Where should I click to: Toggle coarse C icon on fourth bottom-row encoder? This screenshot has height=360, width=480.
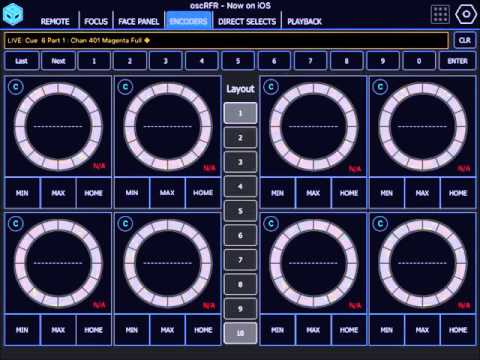(380, 224)
